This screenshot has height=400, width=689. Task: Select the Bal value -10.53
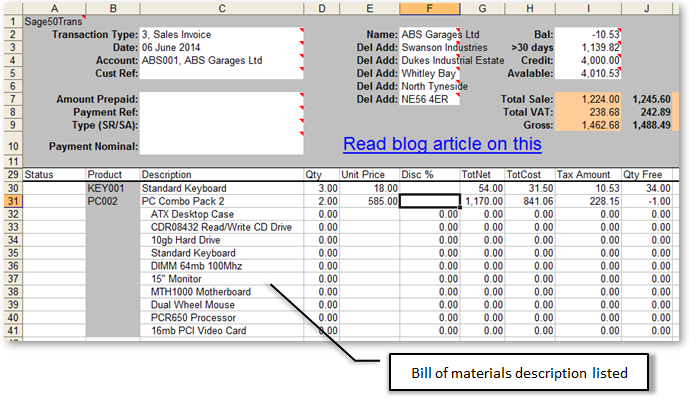pyautogui.click(x=588, y=35)
